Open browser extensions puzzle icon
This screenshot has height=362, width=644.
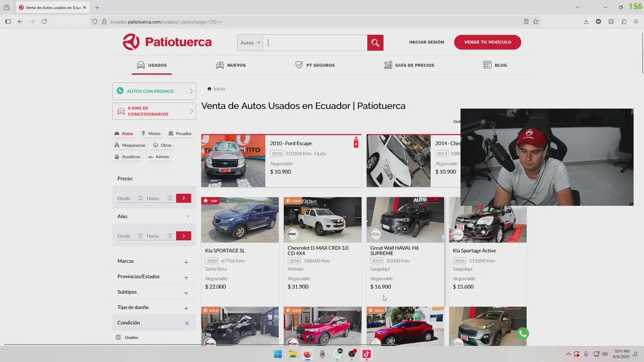click(624, 22)
